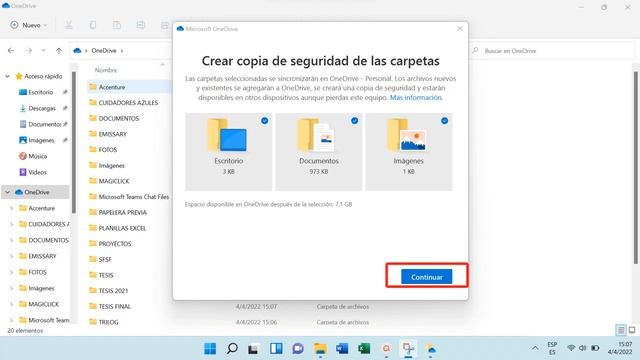Viewport: 640px width, 360px height.
Task: Uncheck the Escritorio folder backup
Action: (x=264, y=121)
